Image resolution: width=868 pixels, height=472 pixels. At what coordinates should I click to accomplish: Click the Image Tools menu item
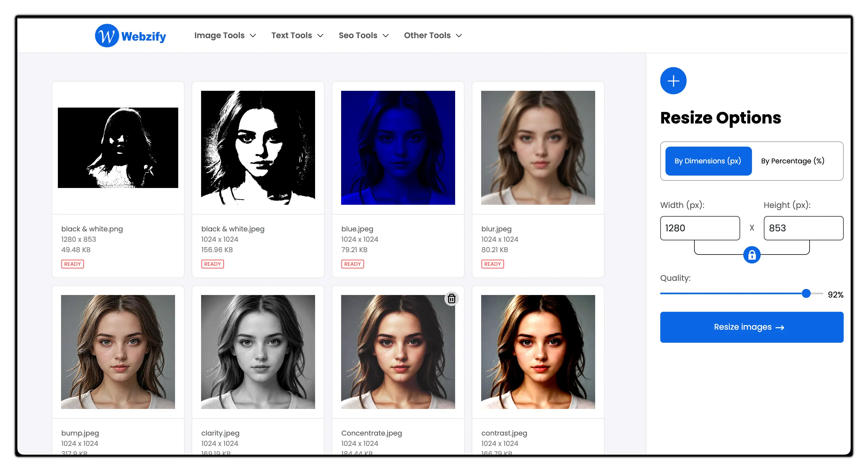pos(219,35)
